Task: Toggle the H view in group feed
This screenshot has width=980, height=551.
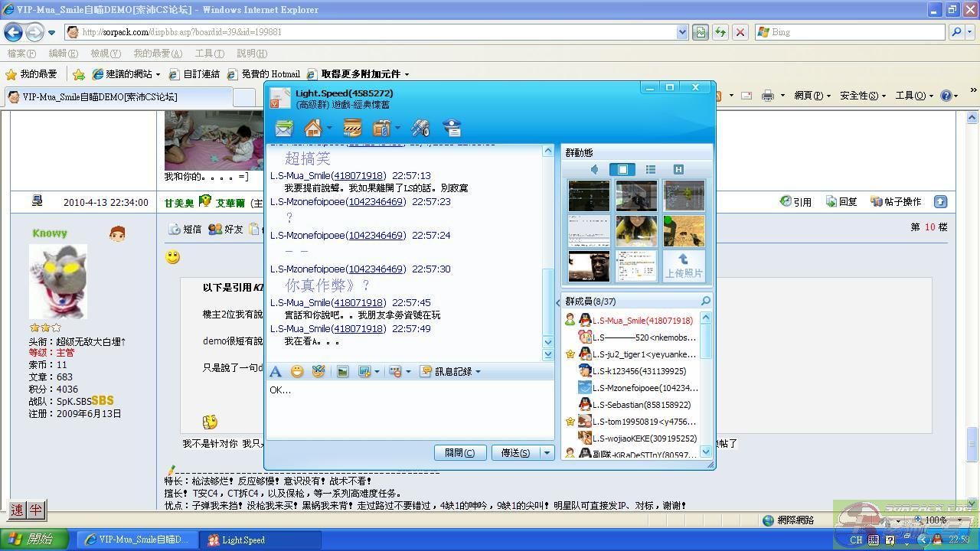Action: click(678, 169)
